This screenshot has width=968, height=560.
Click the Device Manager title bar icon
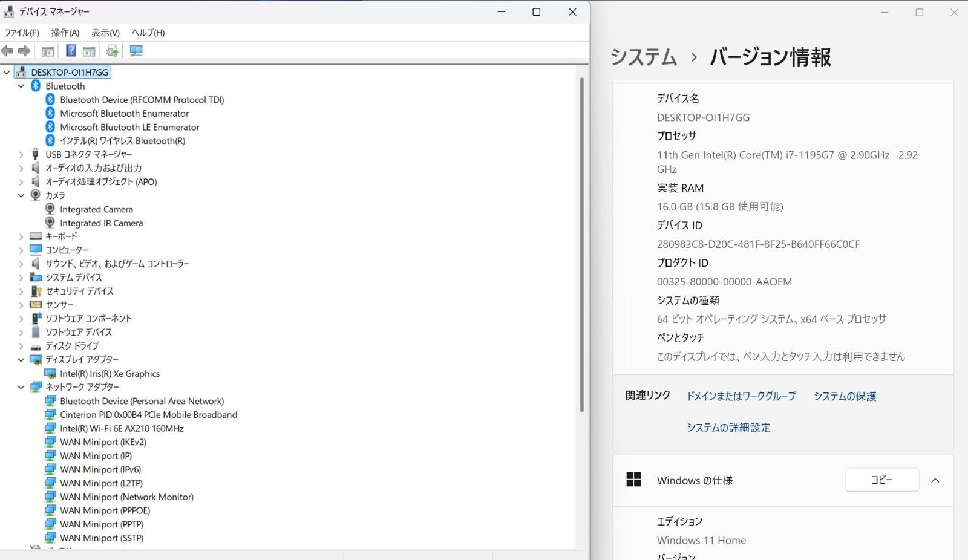(x=8, y=11)
